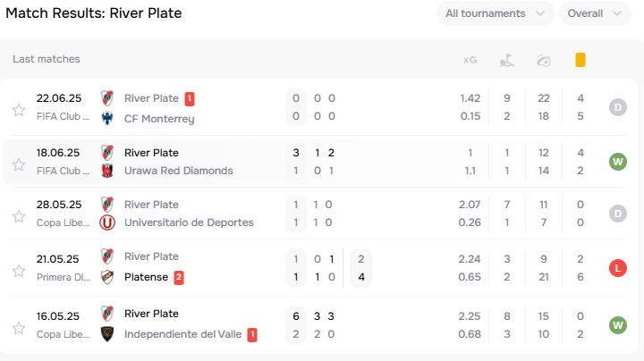Screen dimensions: 644x361
Task: Select the Last matches heading tab
Action: (x=47, y=59)
